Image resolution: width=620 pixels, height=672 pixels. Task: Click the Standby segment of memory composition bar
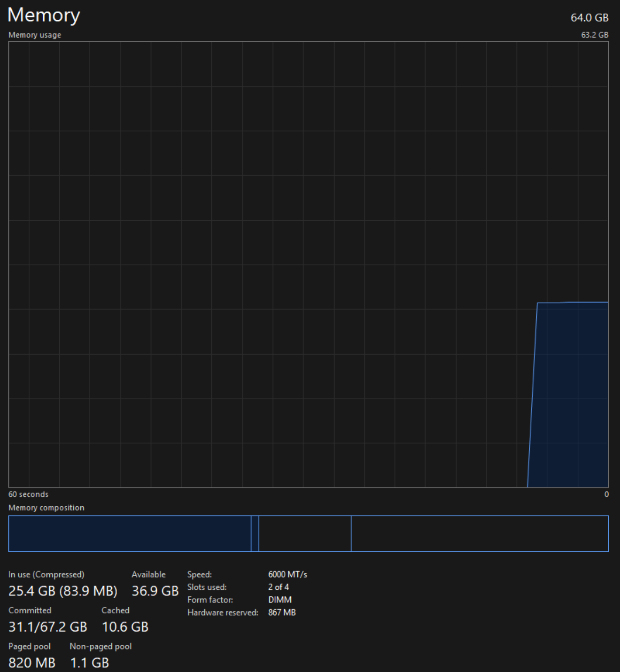(x=305, y=533)
